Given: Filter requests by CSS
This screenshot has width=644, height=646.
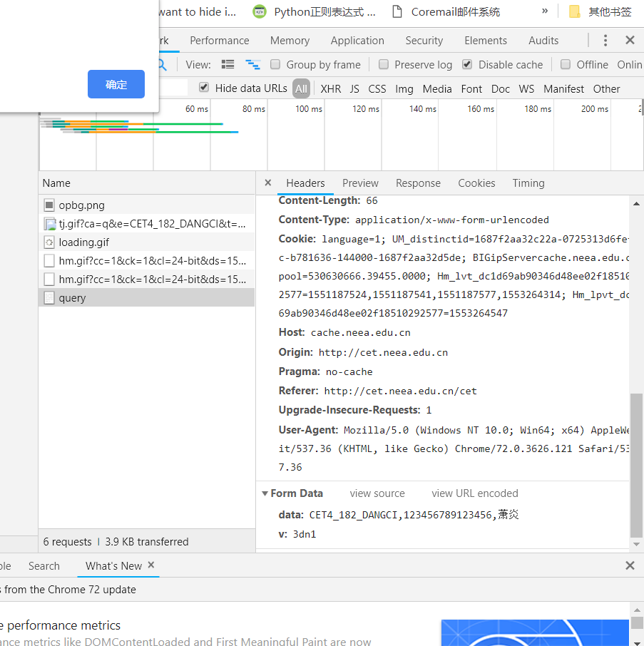Looking at the screenshot, I should 377,88.
